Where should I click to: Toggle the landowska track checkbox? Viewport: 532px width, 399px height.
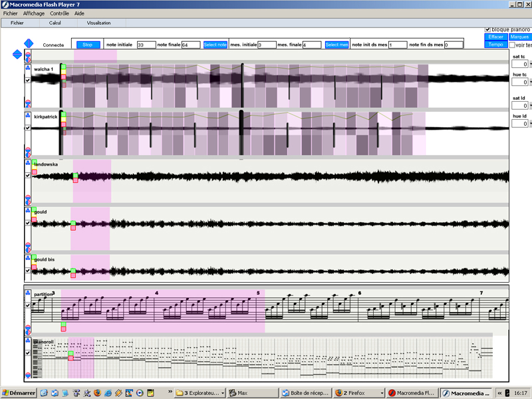[28, 176]
